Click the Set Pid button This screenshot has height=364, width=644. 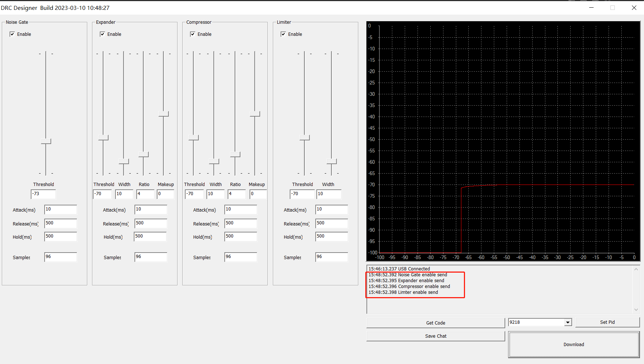pyautogui.click(x=607, y=322)
